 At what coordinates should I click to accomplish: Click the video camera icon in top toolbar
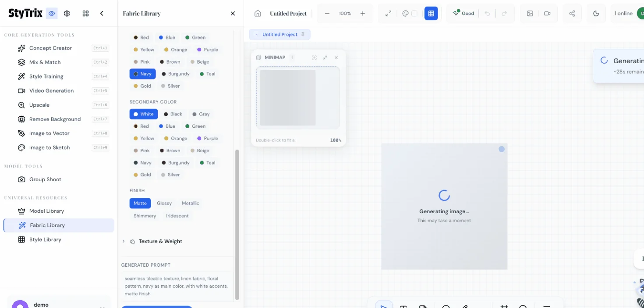547,14
